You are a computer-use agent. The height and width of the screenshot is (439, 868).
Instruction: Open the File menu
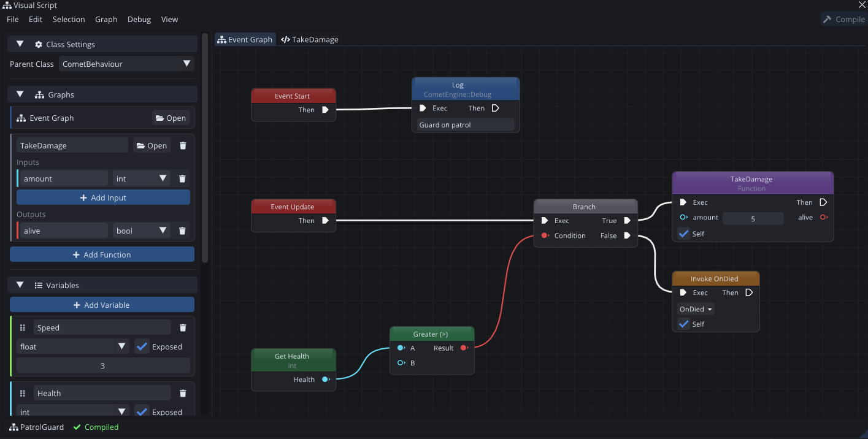point(12,19)
